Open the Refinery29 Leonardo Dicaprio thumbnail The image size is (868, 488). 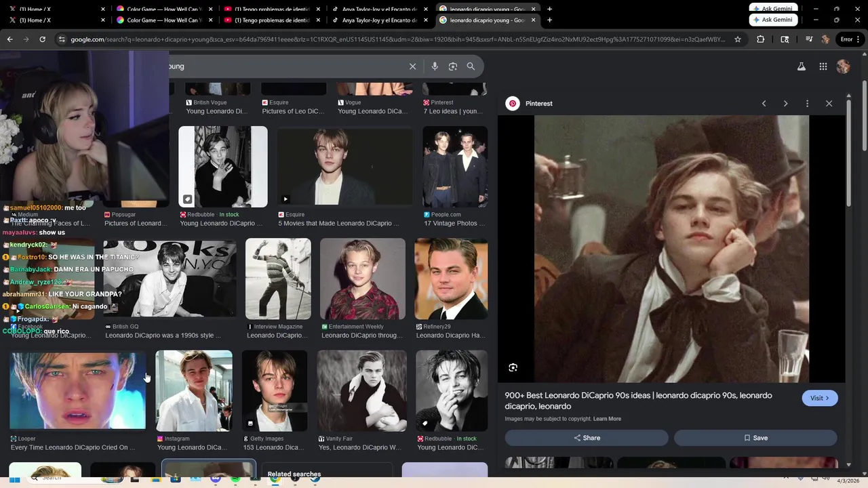451,279
